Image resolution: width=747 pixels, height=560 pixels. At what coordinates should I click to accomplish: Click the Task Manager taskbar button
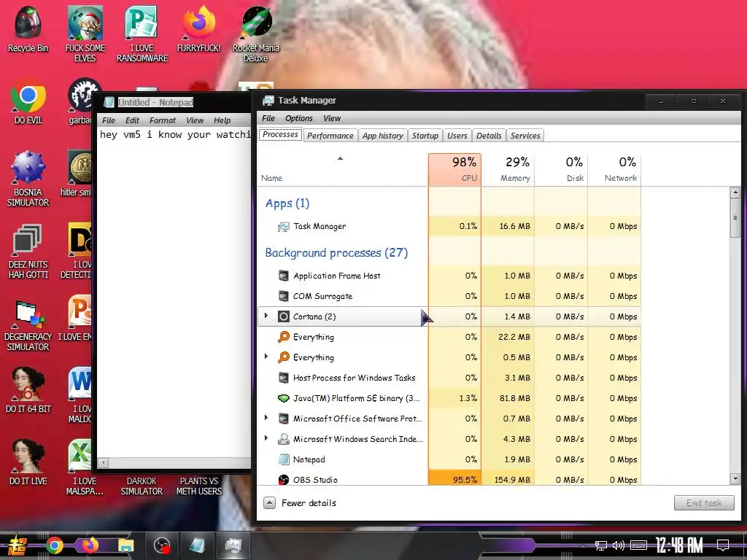(x=233, y=545)
